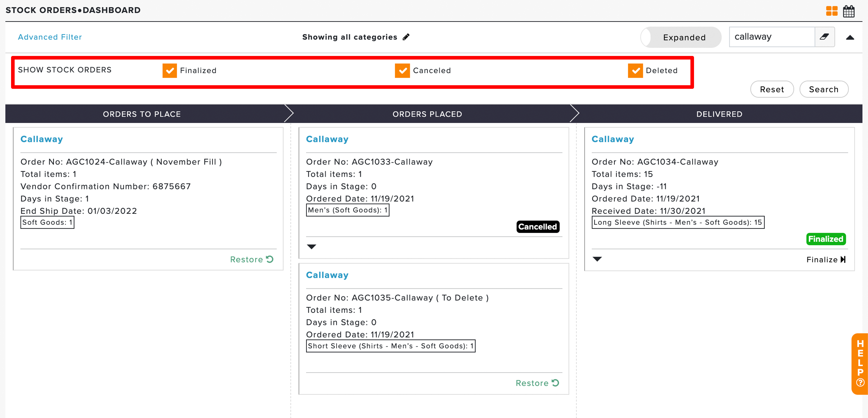Viewport: 868px width, 418px height.
Task: Expand details arrow on AGC1033 card
Action: 311,247
